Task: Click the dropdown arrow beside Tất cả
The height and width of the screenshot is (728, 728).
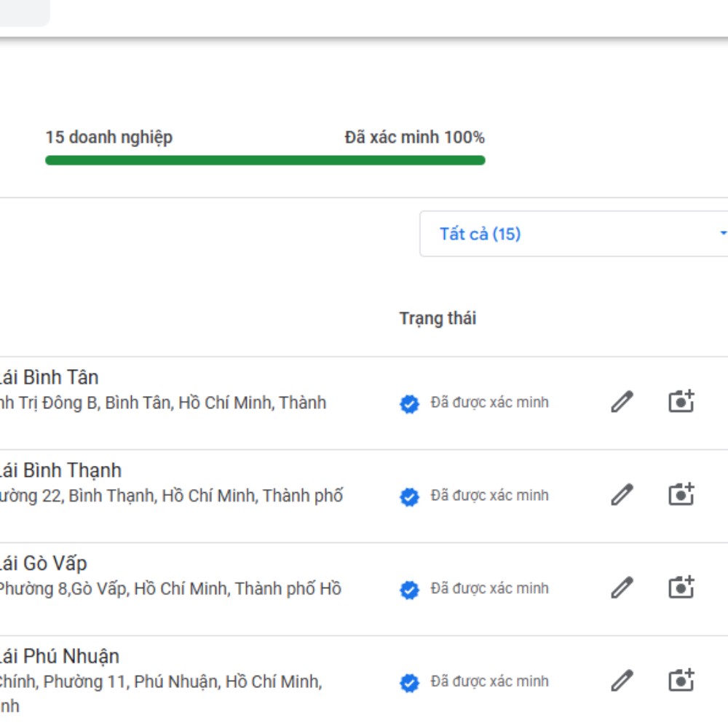Action: (x=722, y=234)
